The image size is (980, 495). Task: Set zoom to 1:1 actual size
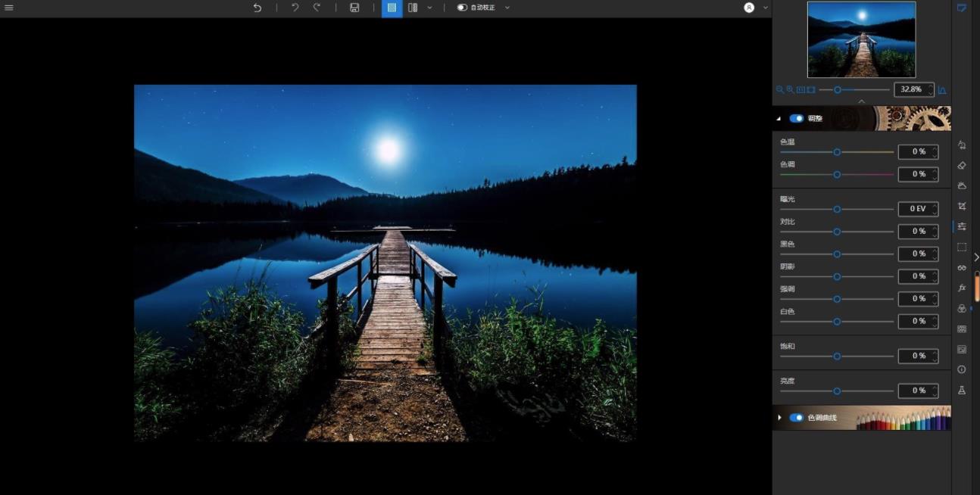[801, 89]
